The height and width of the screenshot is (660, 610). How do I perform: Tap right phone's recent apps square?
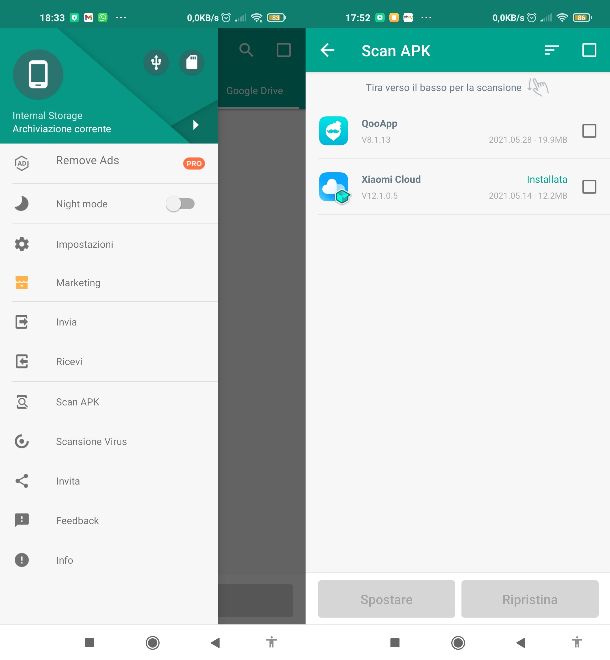pos(394,642)
